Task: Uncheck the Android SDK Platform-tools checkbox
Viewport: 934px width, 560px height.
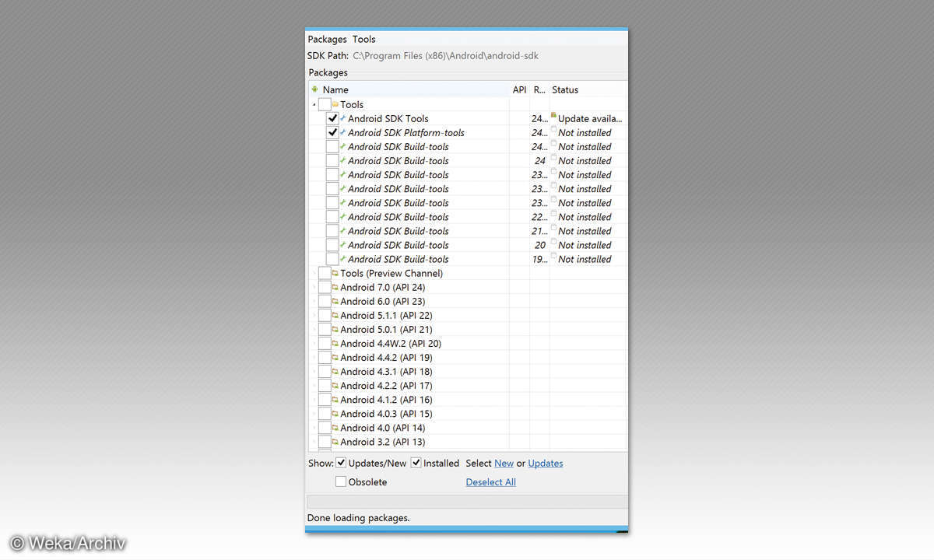Action: (x=332, y=132)
